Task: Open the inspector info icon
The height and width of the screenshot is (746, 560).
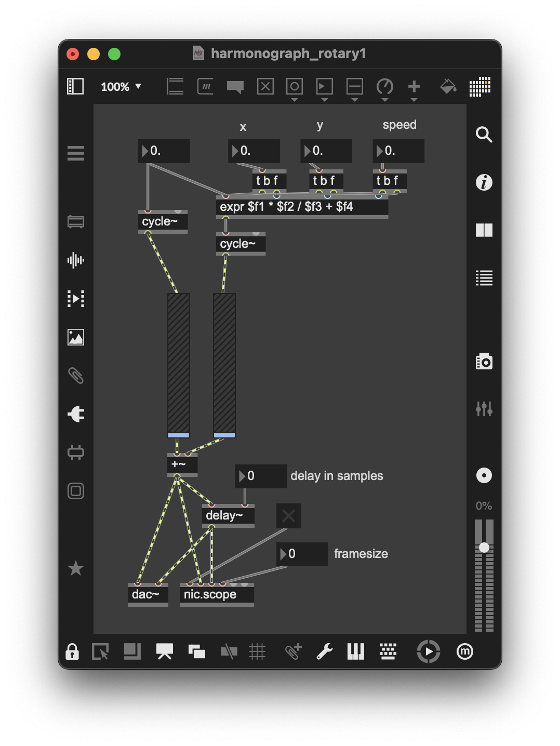Action: click(x=484, y=182)
